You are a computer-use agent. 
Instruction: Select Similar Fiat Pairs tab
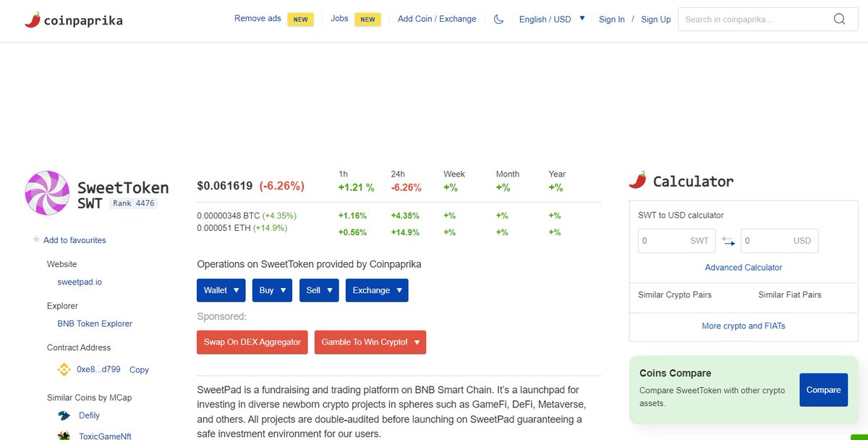click(790, 295)
